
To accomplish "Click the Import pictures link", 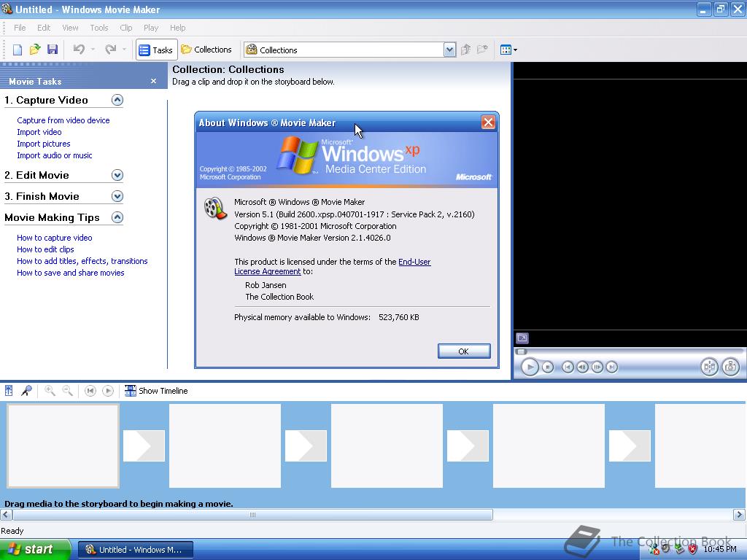I will coord(43,144).
